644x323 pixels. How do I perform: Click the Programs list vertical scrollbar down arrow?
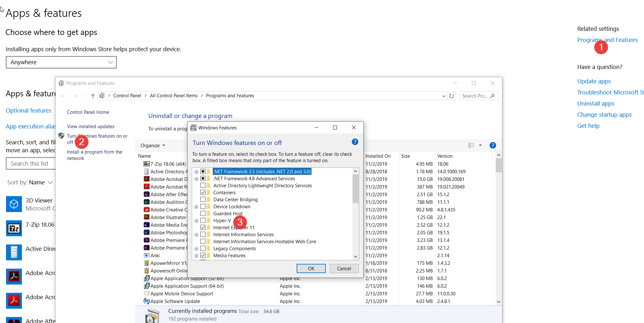pyautogui.click(x=499, y=302)
